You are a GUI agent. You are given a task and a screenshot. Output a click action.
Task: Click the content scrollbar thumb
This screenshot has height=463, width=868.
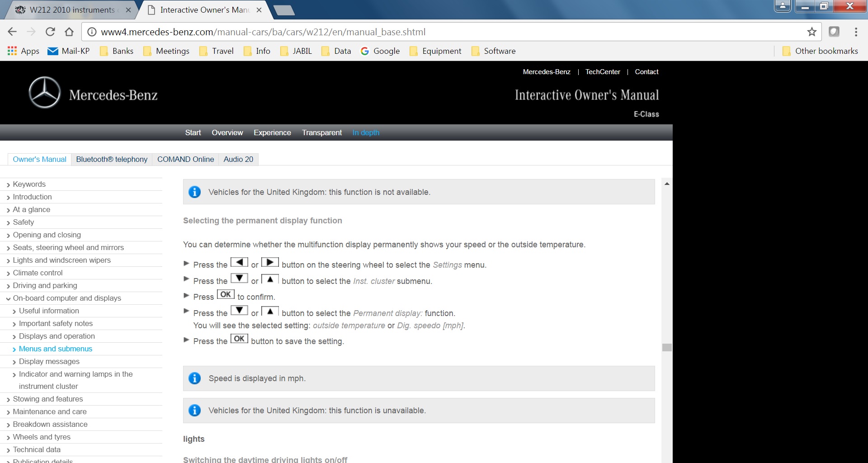point(667,347)
